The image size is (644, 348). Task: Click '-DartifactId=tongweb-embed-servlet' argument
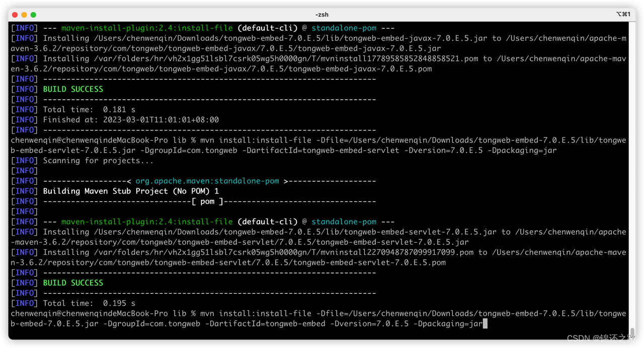point(320,151)
